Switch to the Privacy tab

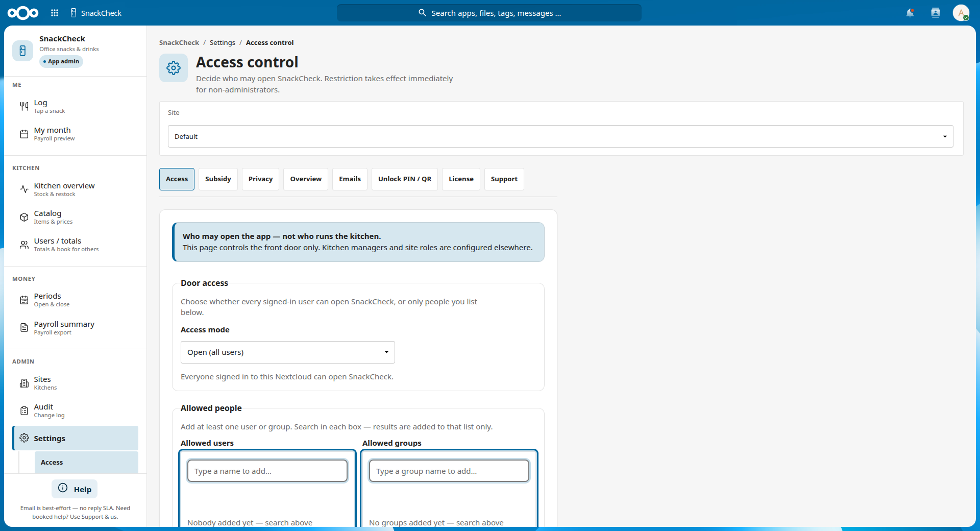pyautogui.click(x=260, y=179)
